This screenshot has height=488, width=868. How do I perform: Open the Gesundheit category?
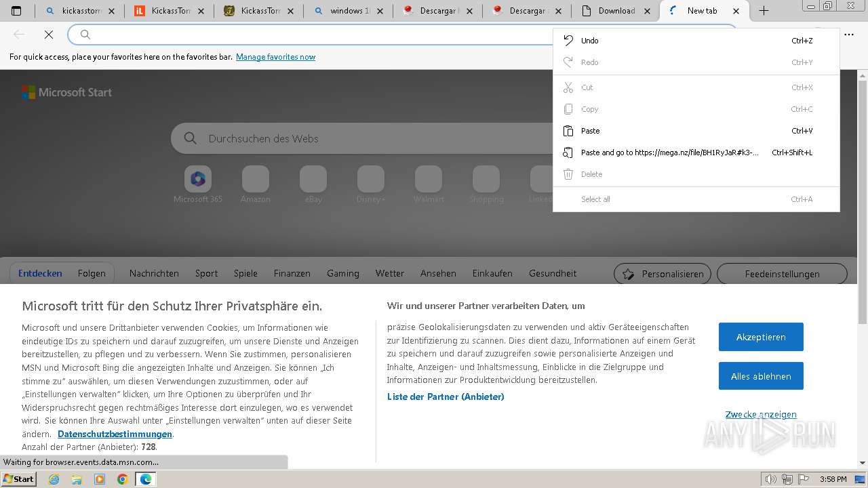[x=553, y=273]
